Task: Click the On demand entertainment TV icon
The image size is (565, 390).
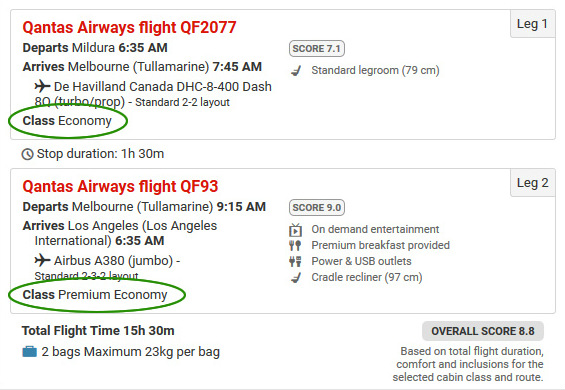Action: click(295, 230)
